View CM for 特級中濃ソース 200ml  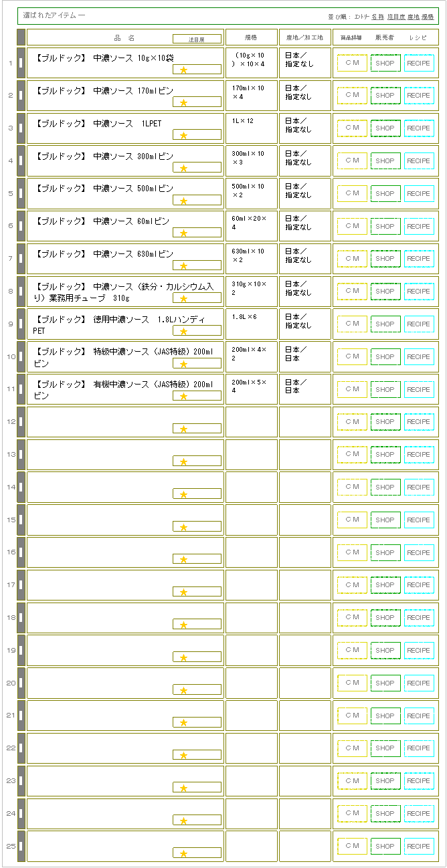352,357
